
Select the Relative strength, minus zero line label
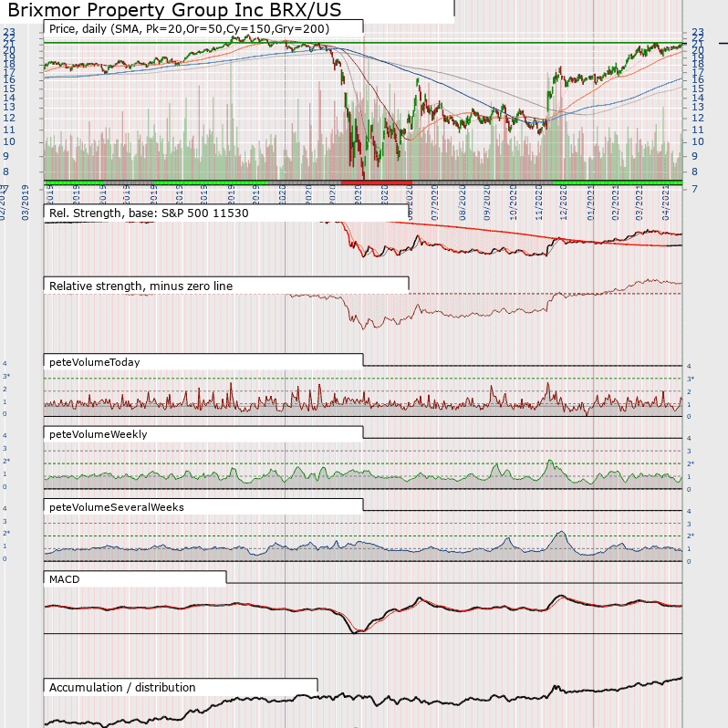140,286
